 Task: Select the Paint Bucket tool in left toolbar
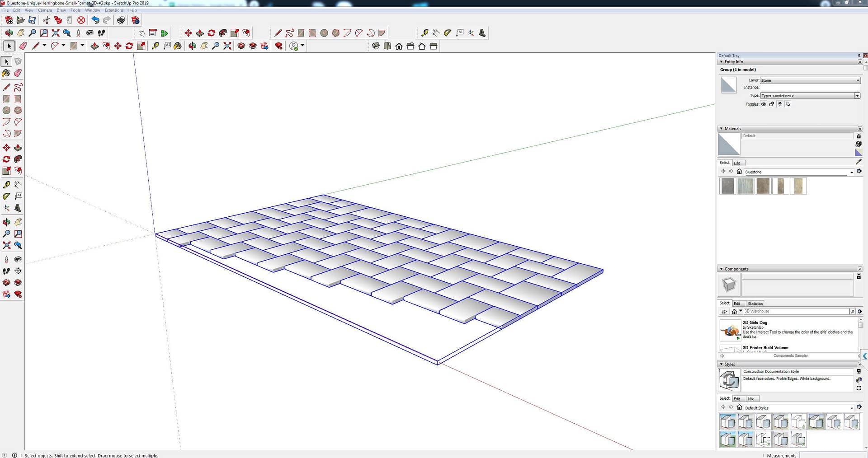(x=6, y=73)
